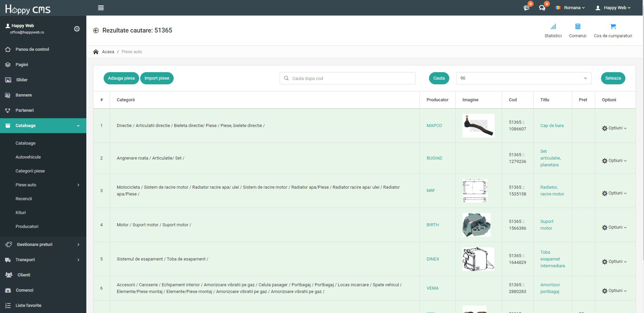The width and height of the screenshot is (644, 313).
Task: Select Producatori submenu item
Action: [27, 227]
